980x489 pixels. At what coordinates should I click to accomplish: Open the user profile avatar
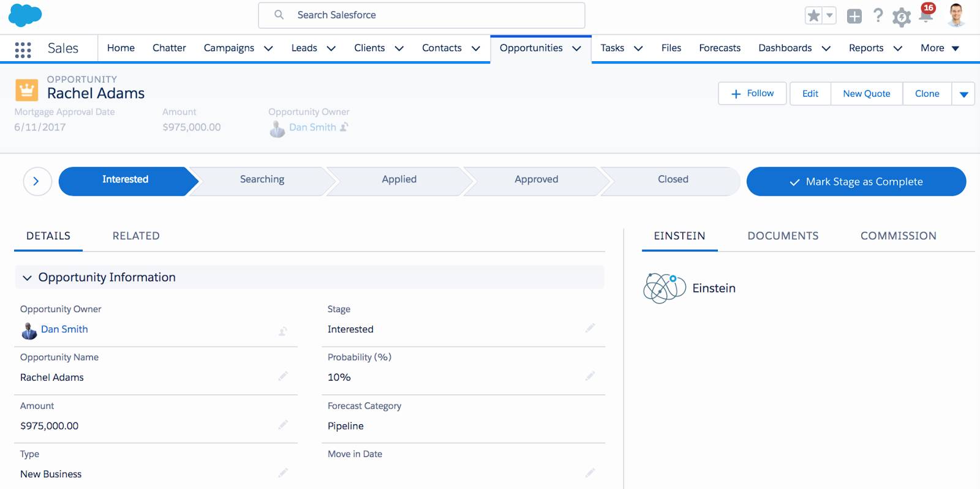956,15
